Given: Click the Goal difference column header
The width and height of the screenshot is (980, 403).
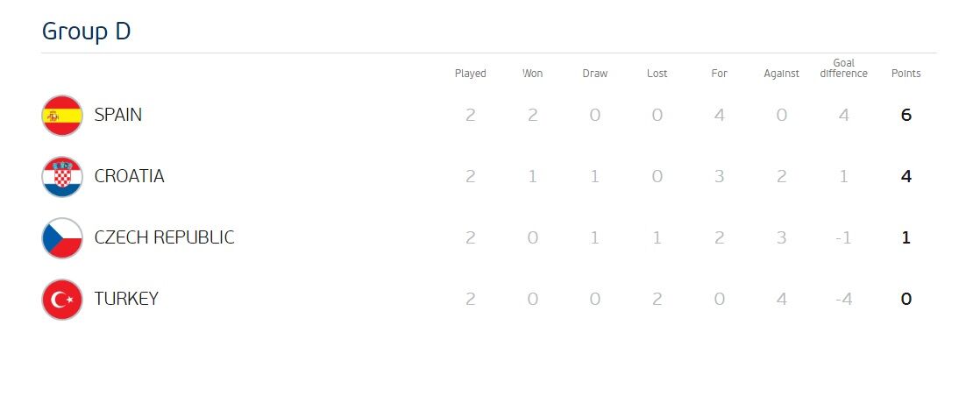Looking at the screenshot, I should pyautogui.click(x=844, y=68).
